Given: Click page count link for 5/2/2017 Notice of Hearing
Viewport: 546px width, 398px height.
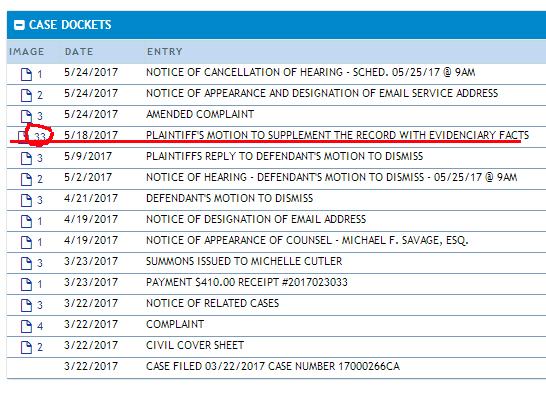Looking at the screenshot, I should click(40, 179).
